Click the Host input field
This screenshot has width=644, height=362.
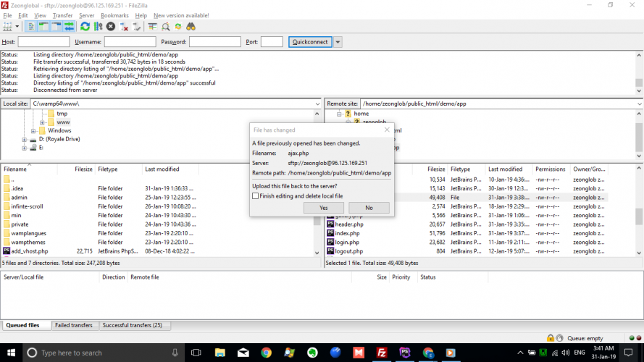click(x=43, y=42)
